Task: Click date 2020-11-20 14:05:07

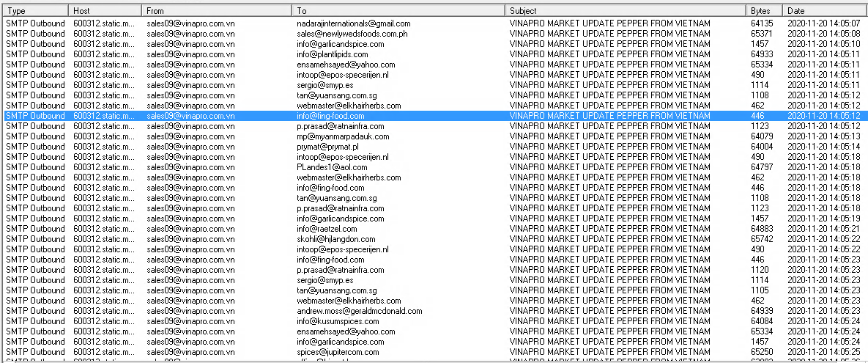Action: pyautogui.click(x=824, y=23)
